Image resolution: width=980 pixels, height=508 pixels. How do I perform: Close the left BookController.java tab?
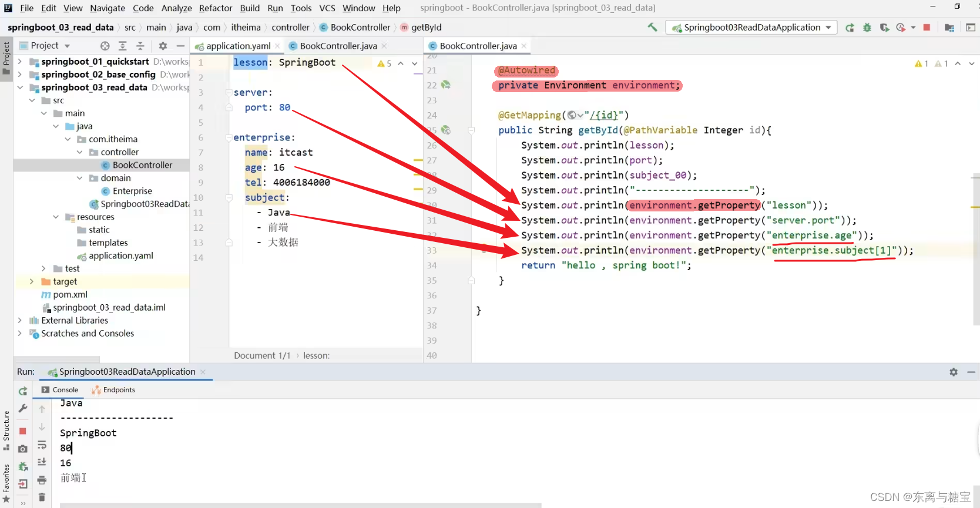click(x=384, y=46)
